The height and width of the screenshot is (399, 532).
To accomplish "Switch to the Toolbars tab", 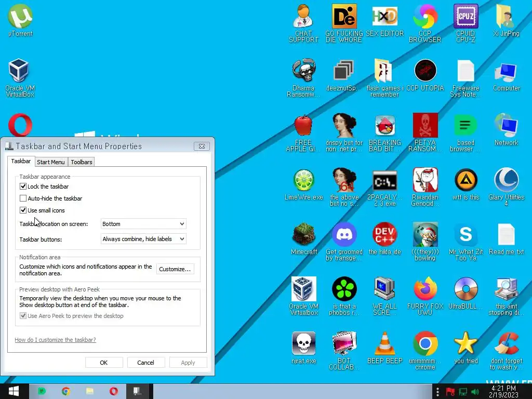I will (x=82, y=162).
